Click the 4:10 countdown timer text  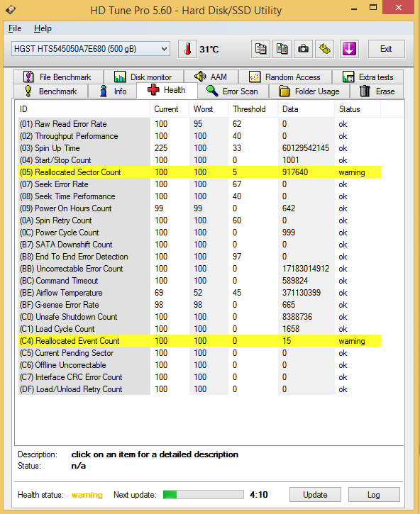pos(258,494)
